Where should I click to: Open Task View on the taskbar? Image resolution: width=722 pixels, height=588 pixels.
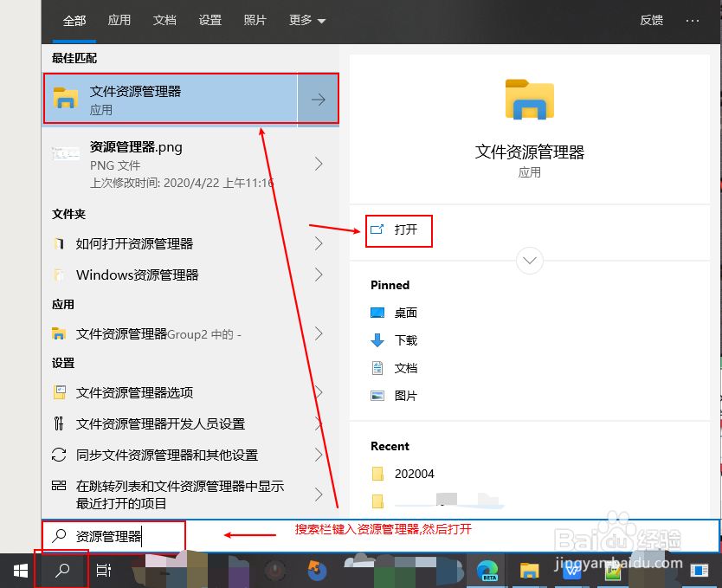click(104, 571)
